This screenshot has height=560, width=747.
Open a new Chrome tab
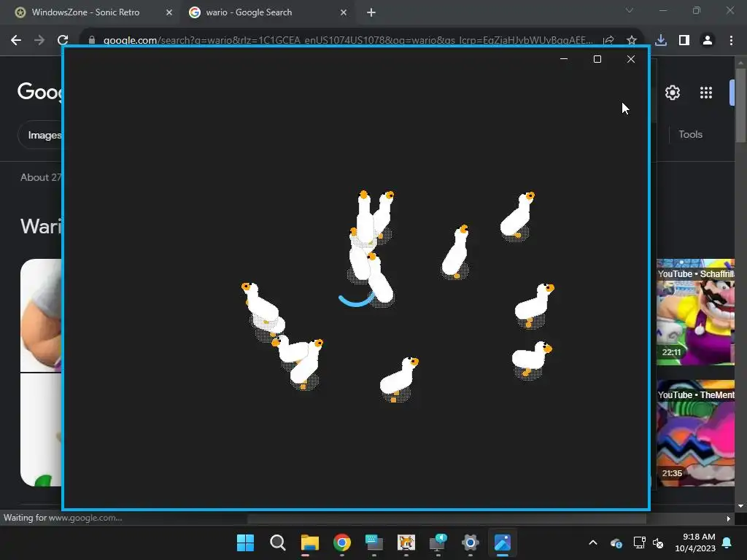(x=371, y=12)
